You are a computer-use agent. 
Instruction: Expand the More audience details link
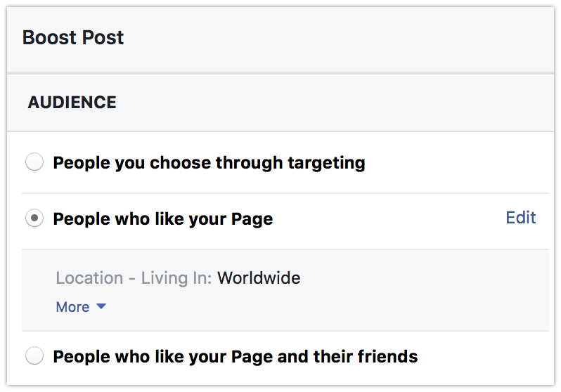point(73,307)
